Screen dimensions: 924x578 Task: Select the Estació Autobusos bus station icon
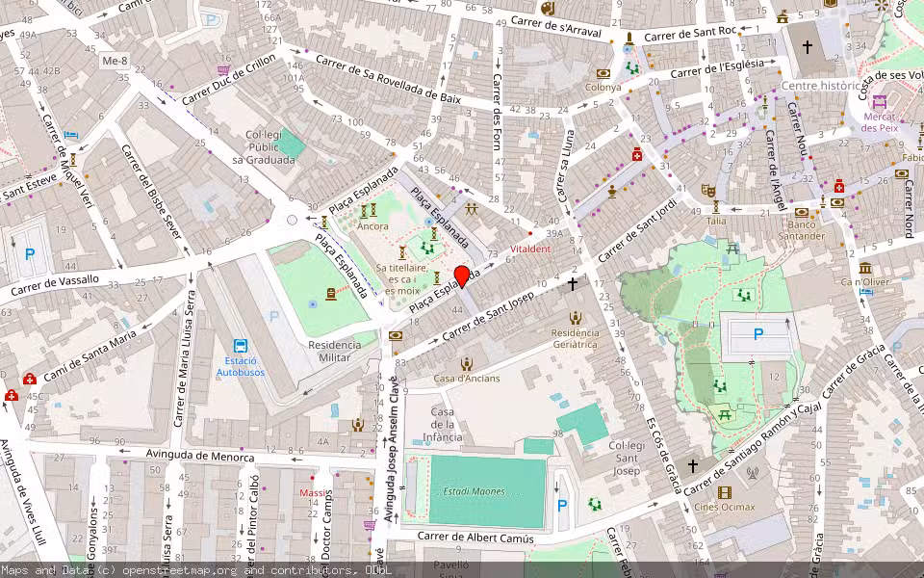[240, 346]
